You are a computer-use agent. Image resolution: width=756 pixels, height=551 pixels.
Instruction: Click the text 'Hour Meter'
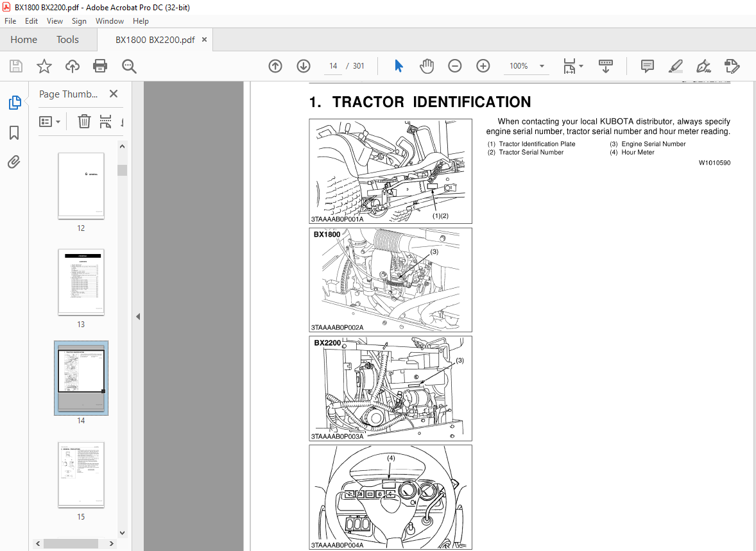[638, 152]
